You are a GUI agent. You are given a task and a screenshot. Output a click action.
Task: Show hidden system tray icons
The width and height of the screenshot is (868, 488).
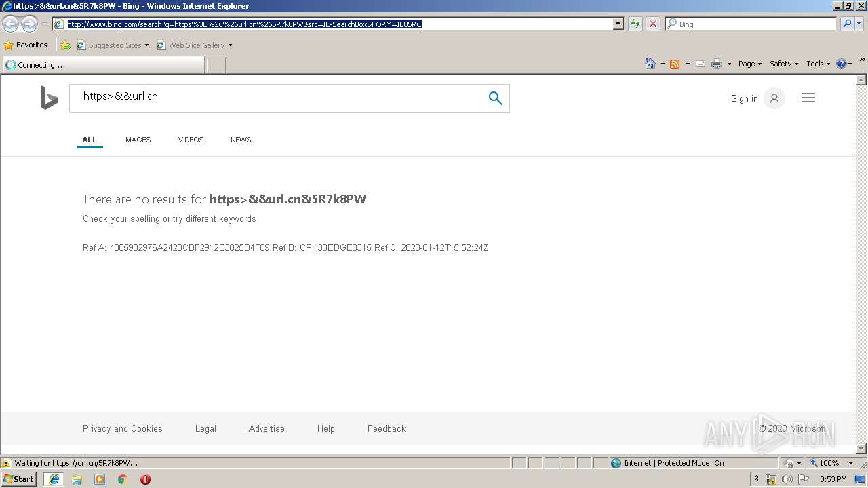(757, 479)
